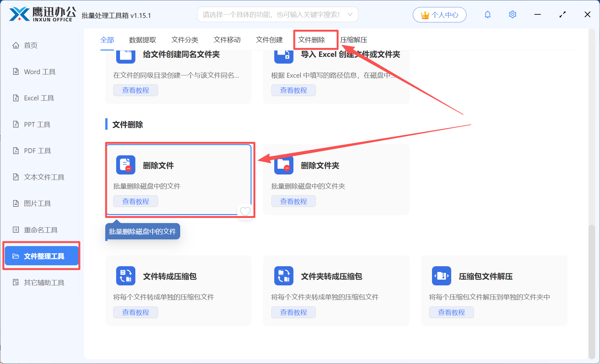
Task: Click description 将每个文件转成单独的压缩包文件
Action: click(164, 297)
